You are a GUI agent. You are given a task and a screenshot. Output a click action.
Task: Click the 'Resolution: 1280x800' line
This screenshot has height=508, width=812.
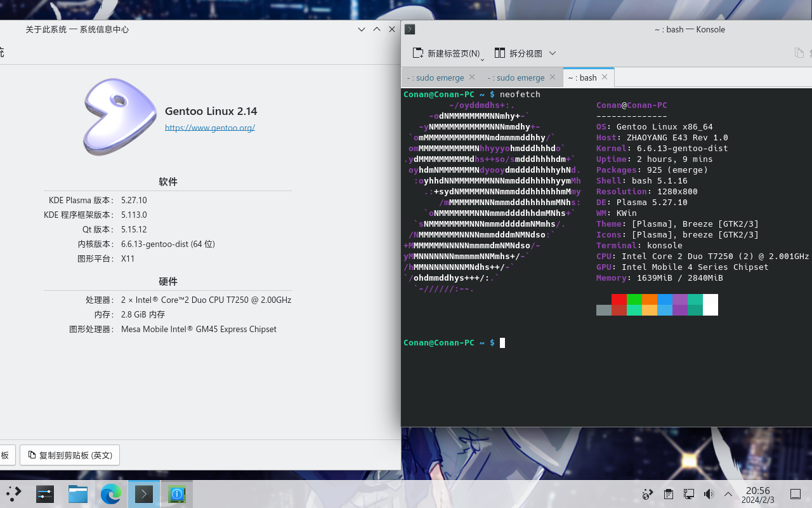click(647, 192)
